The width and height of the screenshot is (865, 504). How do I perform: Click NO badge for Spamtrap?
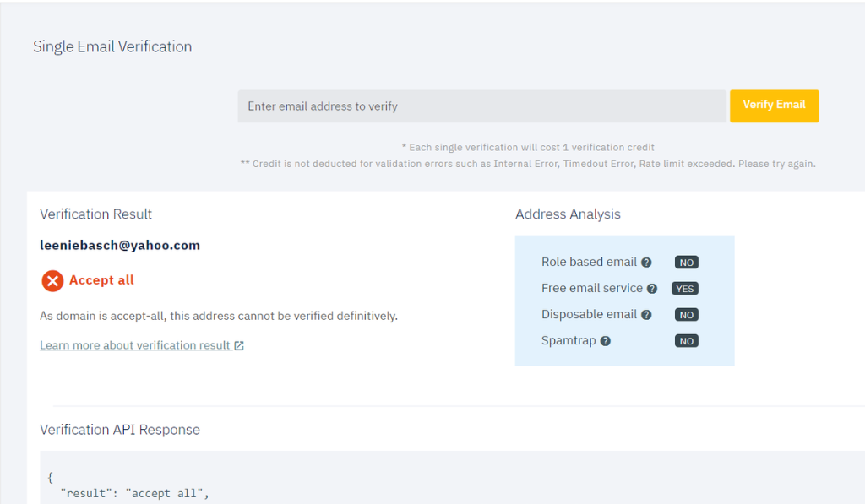(686, 341)
